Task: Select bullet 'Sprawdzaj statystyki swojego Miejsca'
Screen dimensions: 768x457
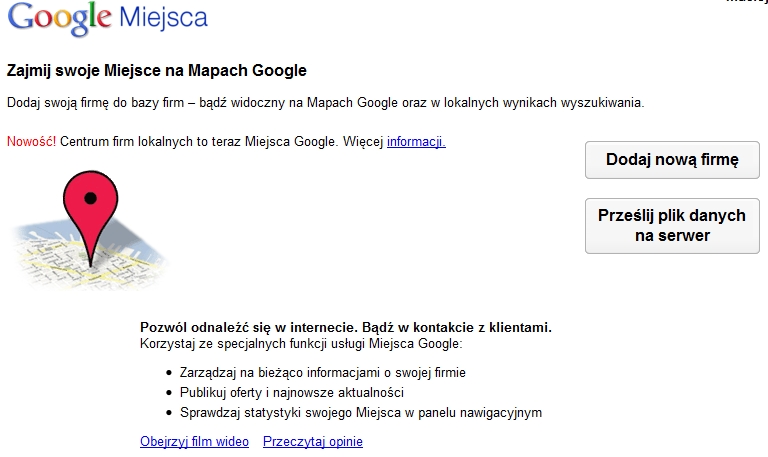Action: click(x=361, y=412)
